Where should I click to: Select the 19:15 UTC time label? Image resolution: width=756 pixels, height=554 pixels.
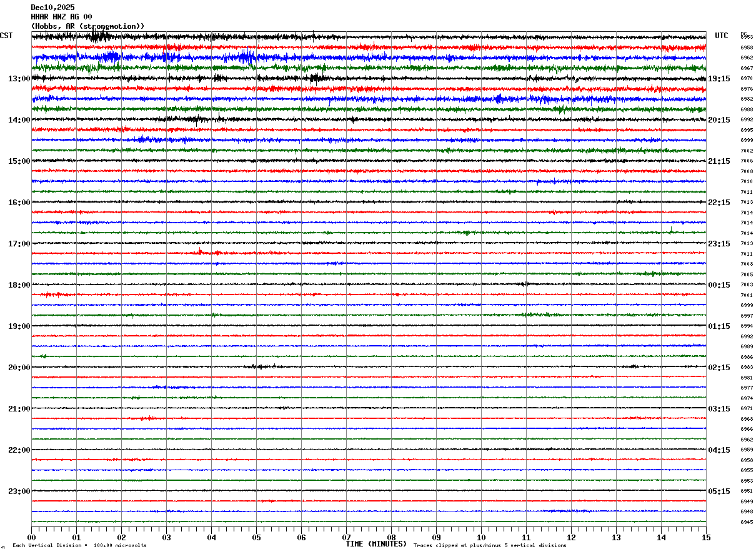pyautogui.click(x=719, y=79)
